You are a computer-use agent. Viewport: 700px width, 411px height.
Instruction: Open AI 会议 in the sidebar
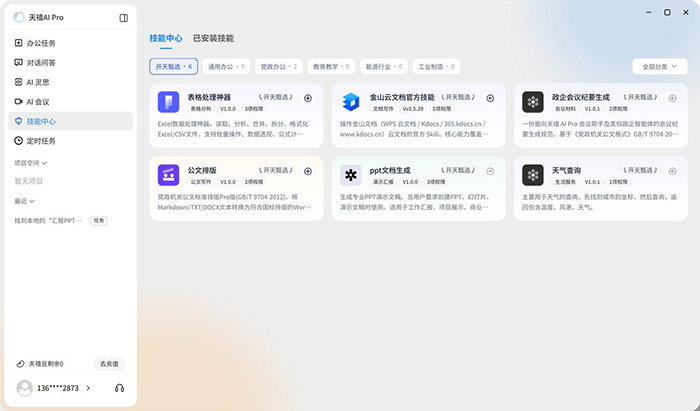point(71,102)
